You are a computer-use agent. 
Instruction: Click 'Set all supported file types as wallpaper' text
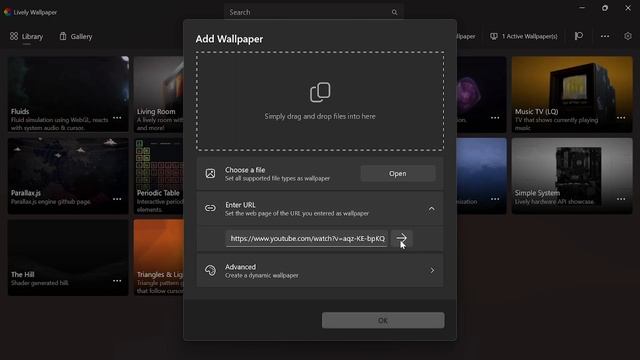(278, 178)
